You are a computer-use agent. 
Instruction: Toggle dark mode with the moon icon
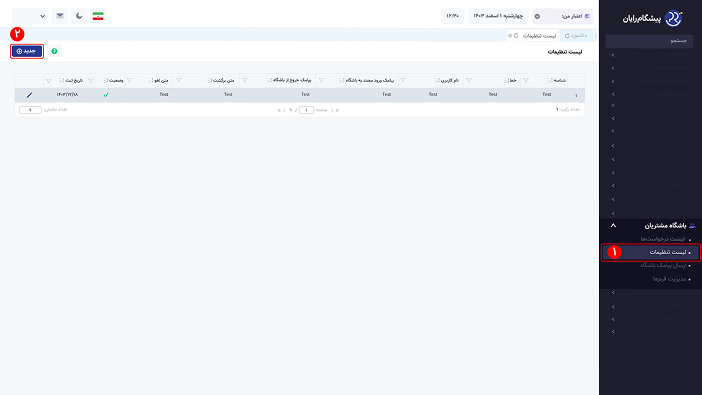79,16
